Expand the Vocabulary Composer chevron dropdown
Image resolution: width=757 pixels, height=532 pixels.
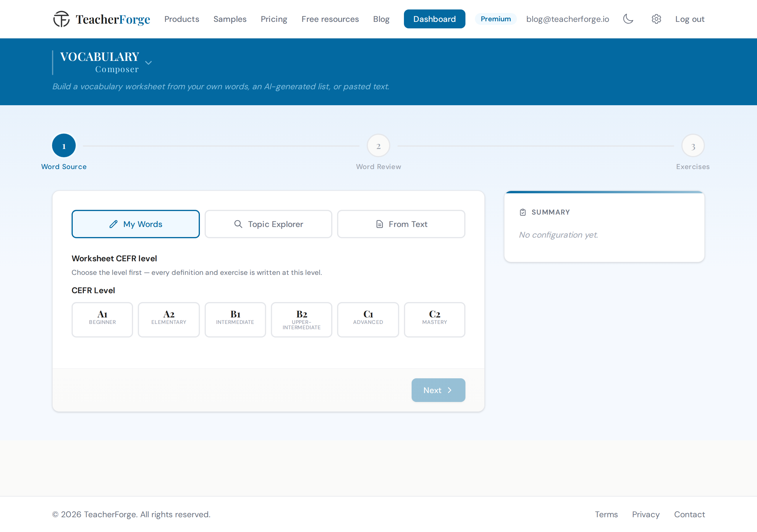148,63
